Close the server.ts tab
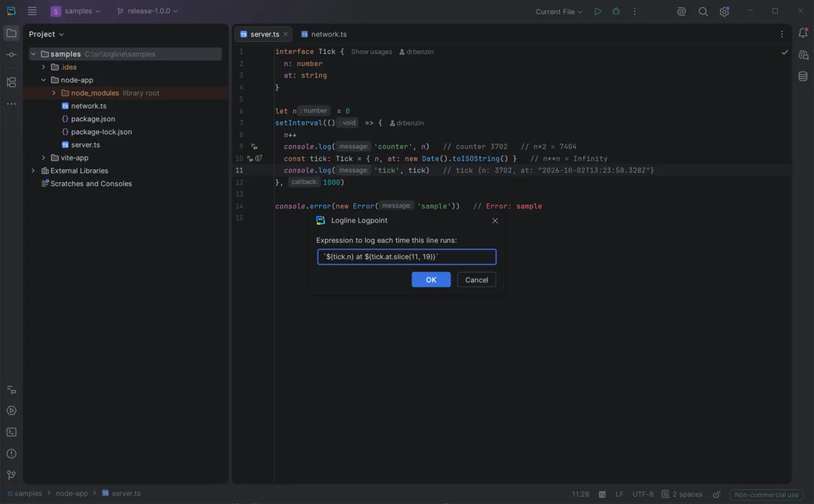Image resolution: width=814 pixels, height=504 pixels. point(286,34)
